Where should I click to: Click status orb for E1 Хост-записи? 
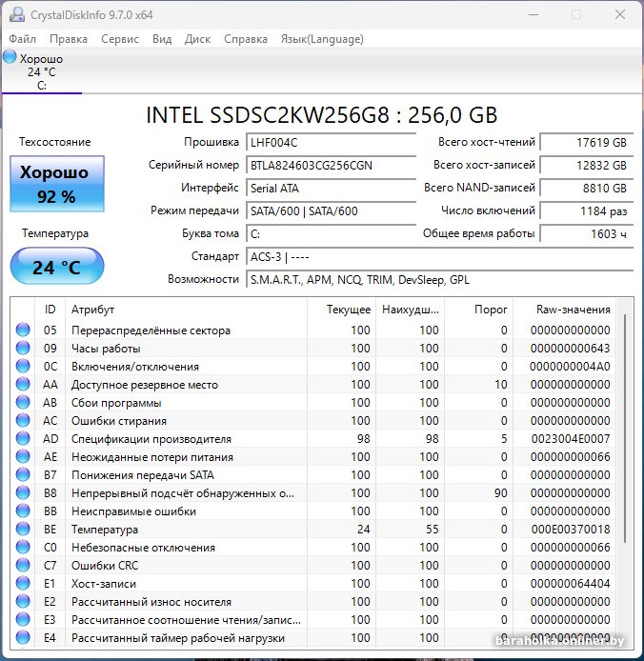tap(23, 584)
